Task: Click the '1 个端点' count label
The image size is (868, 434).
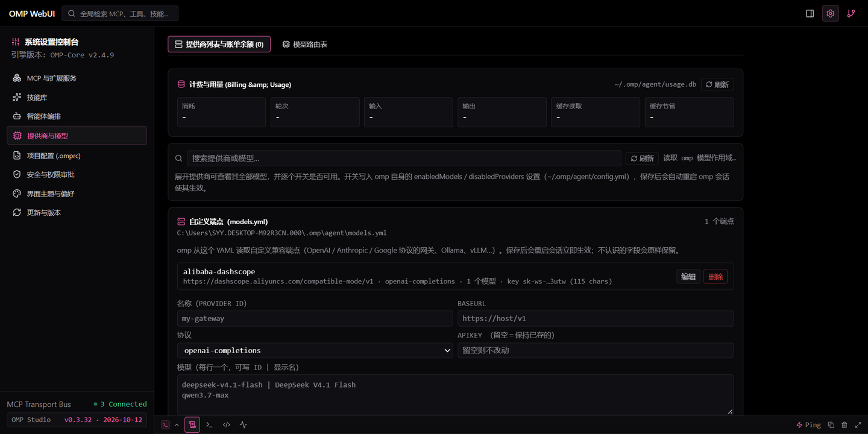Action: [x=719, y=221]
